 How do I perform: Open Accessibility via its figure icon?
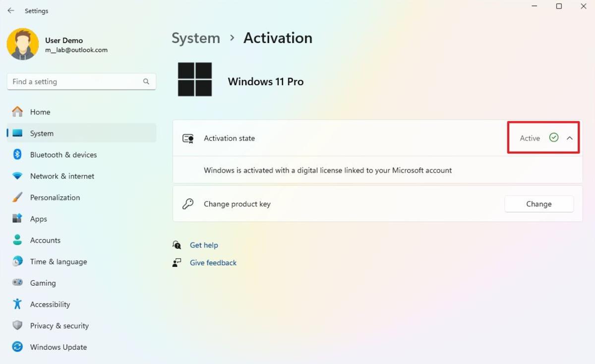pos(17,304)
